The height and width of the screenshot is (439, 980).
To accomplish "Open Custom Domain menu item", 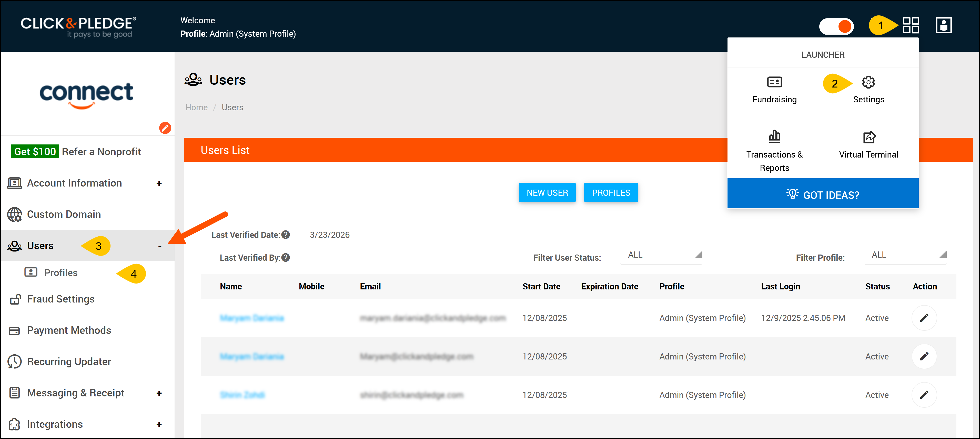I will click(64, 214).
